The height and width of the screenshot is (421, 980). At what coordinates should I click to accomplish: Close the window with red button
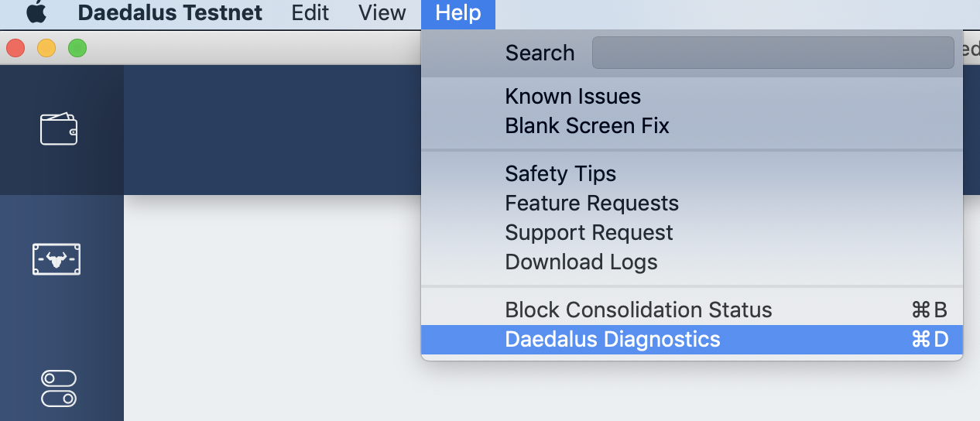point(15,49)
